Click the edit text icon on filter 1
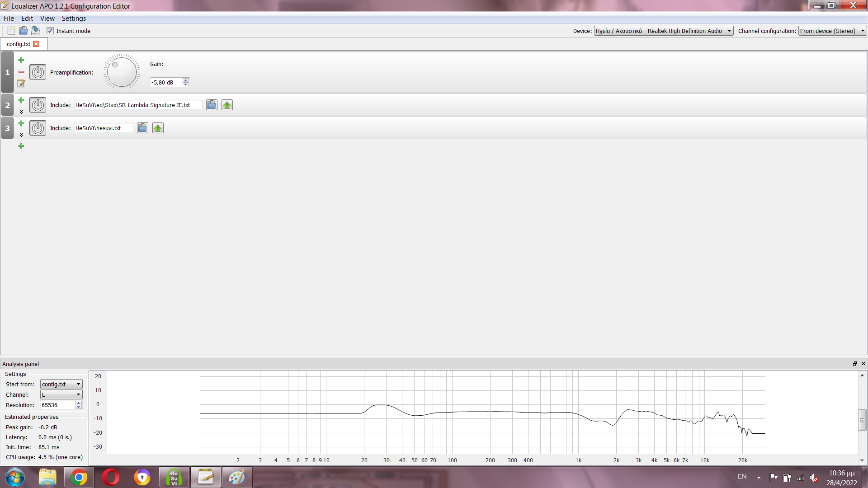The width and height of the screenshot is (868, 488). pyautogui.click(x=21, y=83)
